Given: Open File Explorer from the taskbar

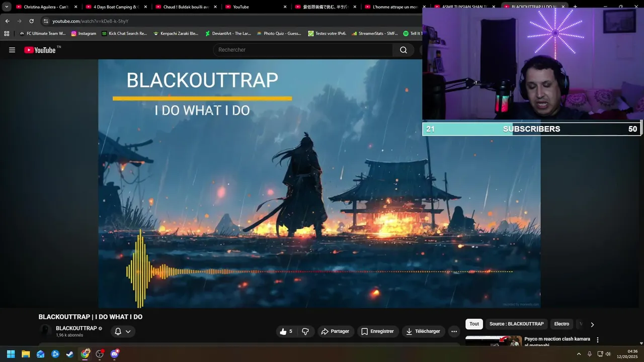Looking at the screenshot, I should click(26, 354).
